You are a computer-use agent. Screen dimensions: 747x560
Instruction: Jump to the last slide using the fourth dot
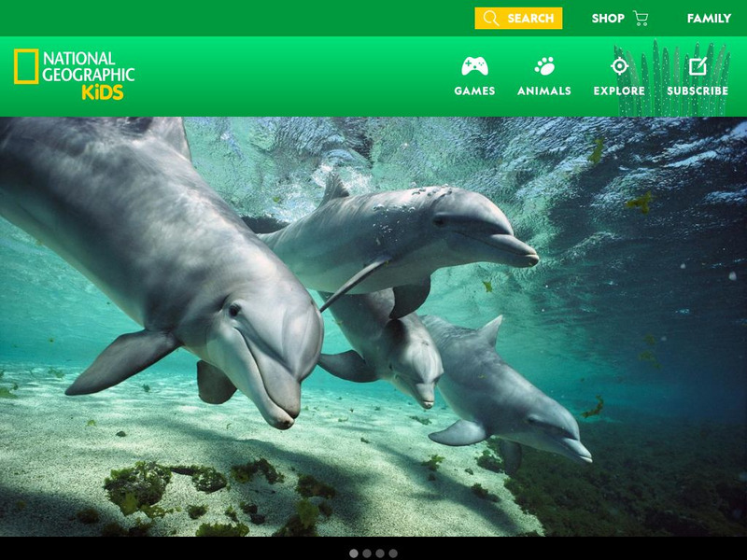[x=392, y=553]
